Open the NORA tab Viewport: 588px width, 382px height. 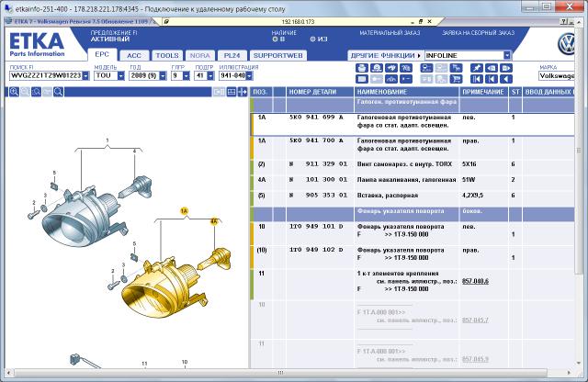click(x=200, y=55)
